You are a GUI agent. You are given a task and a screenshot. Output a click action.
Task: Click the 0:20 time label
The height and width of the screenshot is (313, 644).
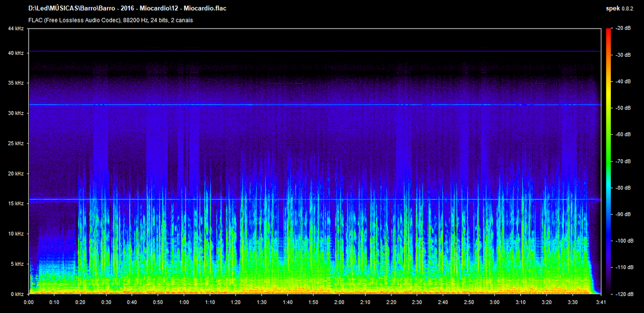click(x=80, y=302)
